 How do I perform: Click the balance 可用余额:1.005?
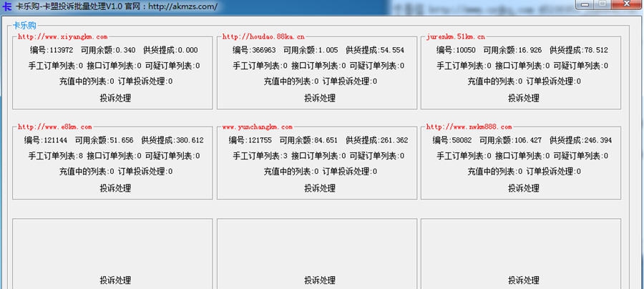[311, 50]
